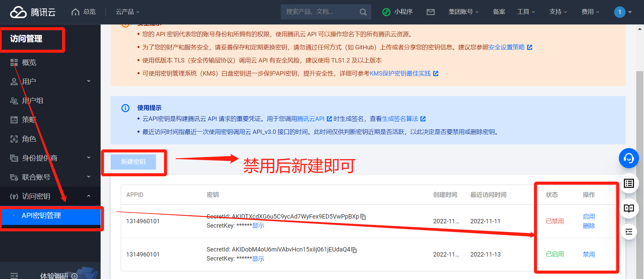Open the 腾讯云API link
The width and height of the screenshot is (644, 279).
pyautogui.click(x=311, y=119)
